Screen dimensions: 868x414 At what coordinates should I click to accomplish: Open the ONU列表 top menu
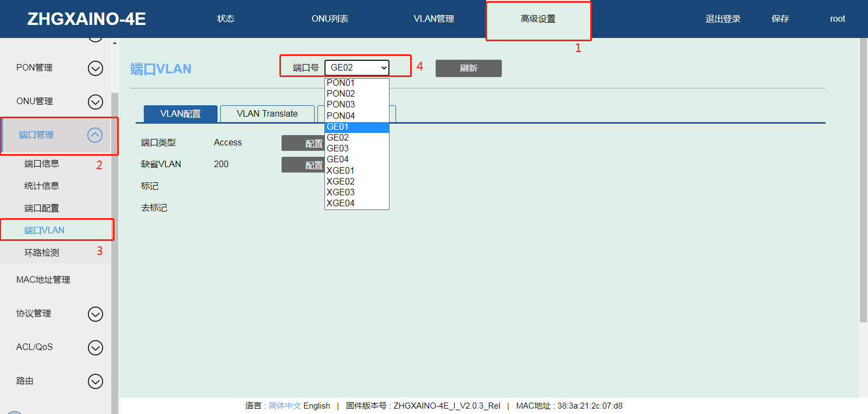329,19
